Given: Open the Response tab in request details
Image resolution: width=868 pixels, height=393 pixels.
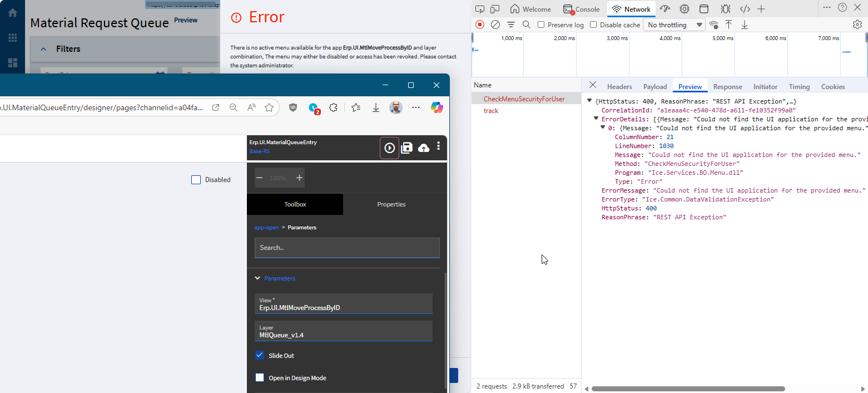Looking at the screenshot, I should [x=727, y=86].
